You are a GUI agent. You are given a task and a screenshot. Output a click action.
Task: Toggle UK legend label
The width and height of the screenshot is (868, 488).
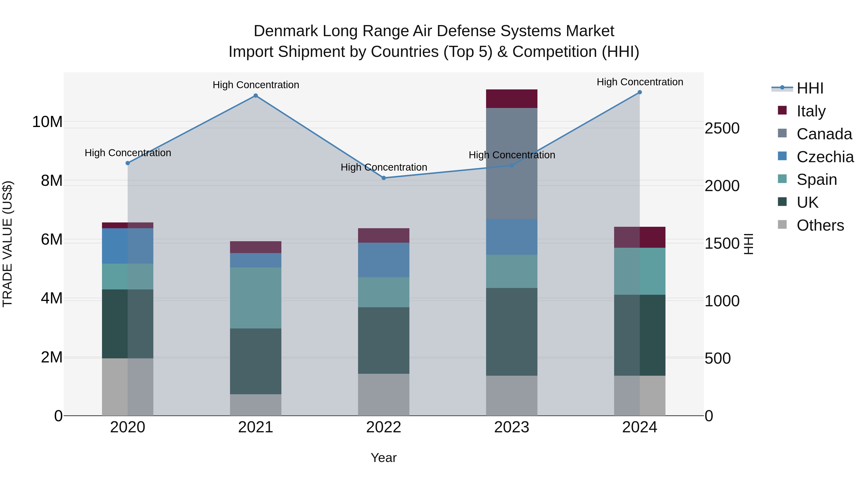pyautogui.click(x=807, y=202)
